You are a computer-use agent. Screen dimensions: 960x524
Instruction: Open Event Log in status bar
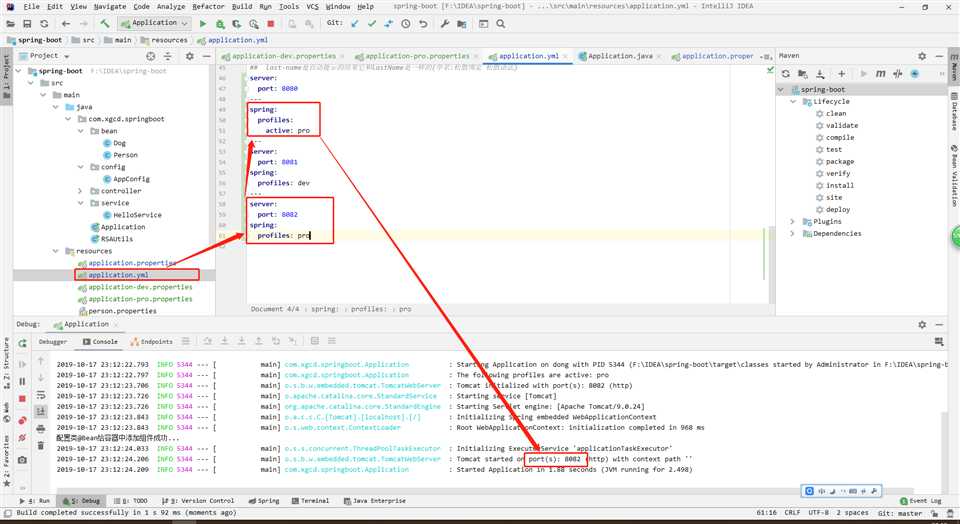tap(921, 501)
